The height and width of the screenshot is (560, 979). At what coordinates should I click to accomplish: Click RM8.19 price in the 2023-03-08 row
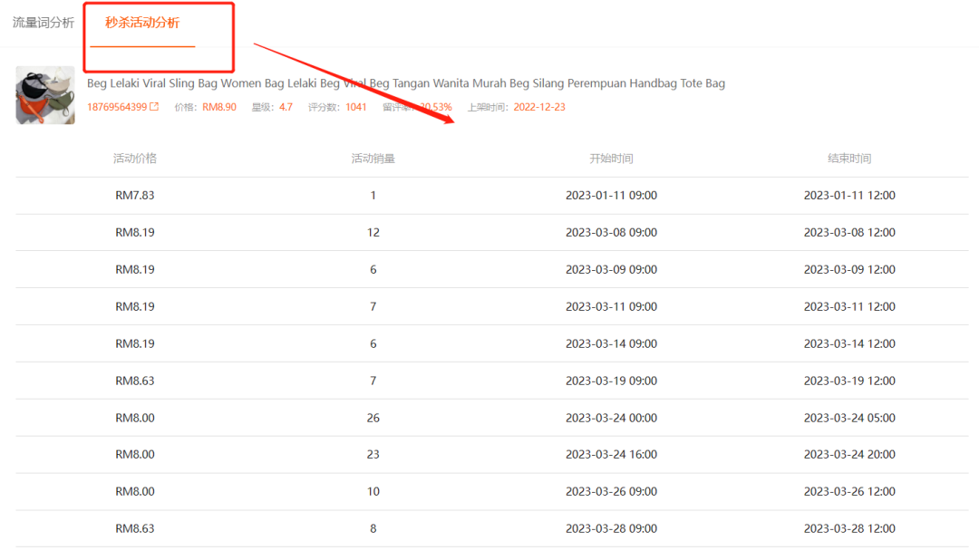click(x=135, y=232)
